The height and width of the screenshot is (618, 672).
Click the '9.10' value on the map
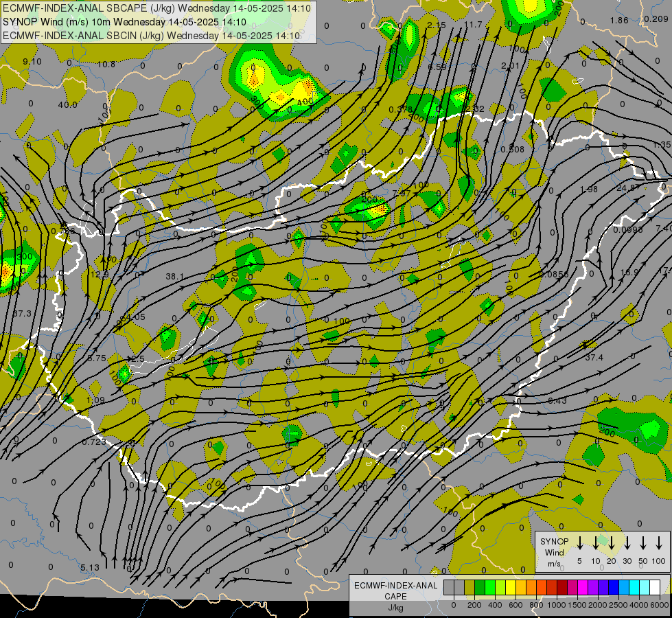point(32,62)
